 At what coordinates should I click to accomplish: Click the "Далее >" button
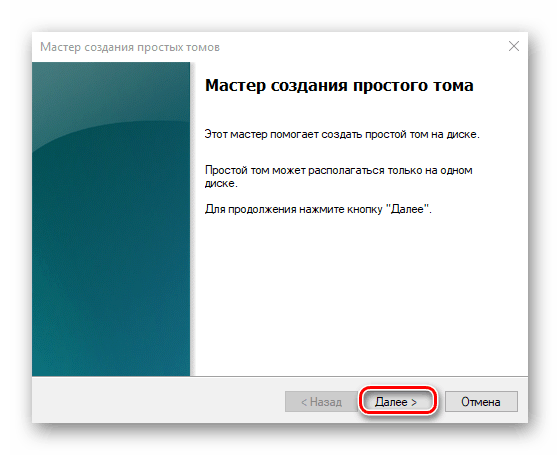[397, 402]
